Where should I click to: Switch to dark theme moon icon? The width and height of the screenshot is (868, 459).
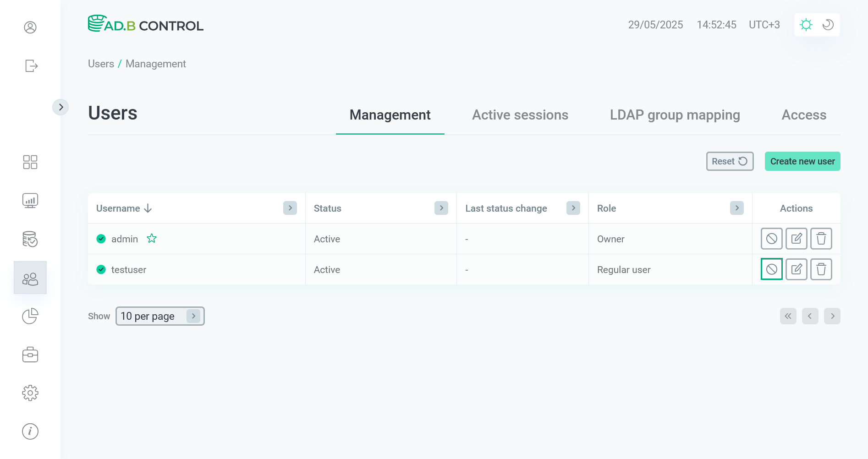pyautogui.click(x=828, y=25)
